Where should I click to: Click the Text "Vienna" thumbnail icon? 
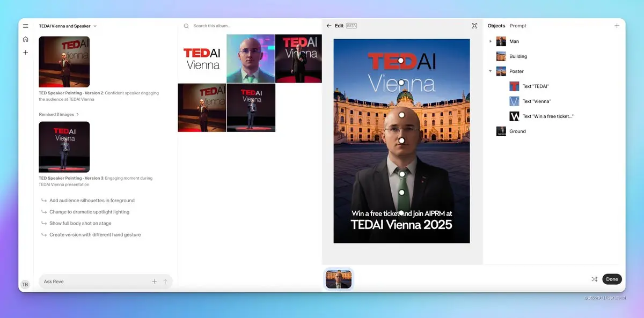coord(514,101)
